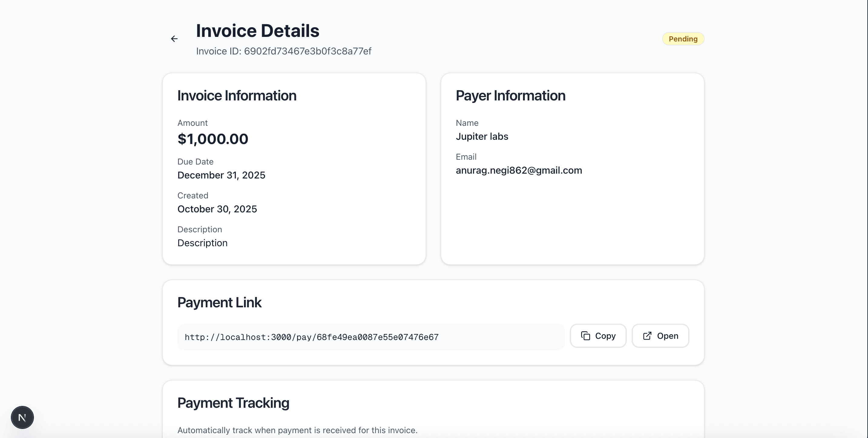
Task: Open the payment link in new tab
Action: [x=660, y=336]
